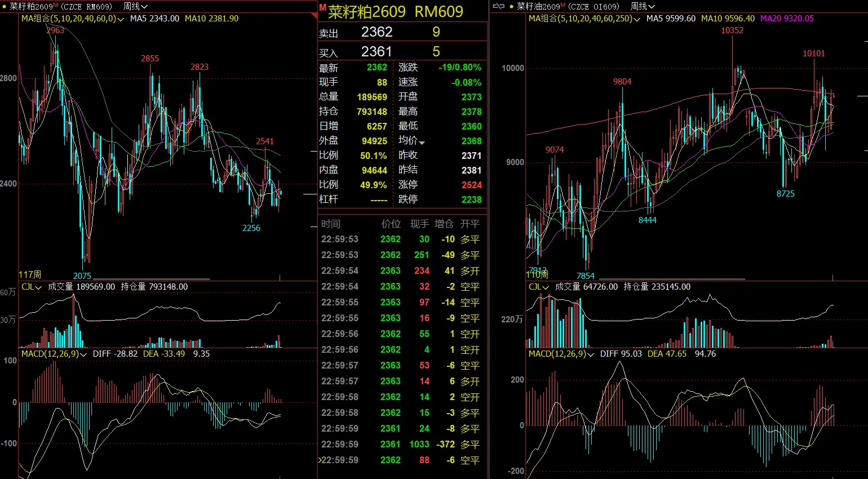Expand MA组合(5,10,20,40,60,250) indicator settings
This screenshot has width=868, height=479.
(637, 19)
